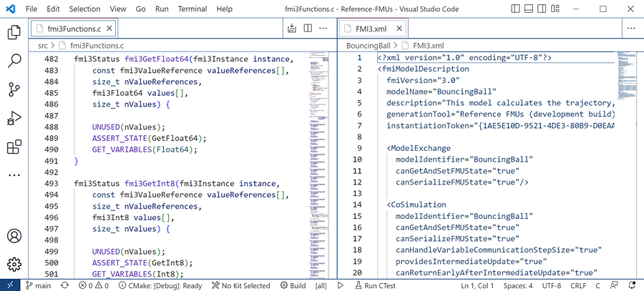Open the Selection menu
The width and height of the screenshot is (644, 291).
(x=84, y=9)
